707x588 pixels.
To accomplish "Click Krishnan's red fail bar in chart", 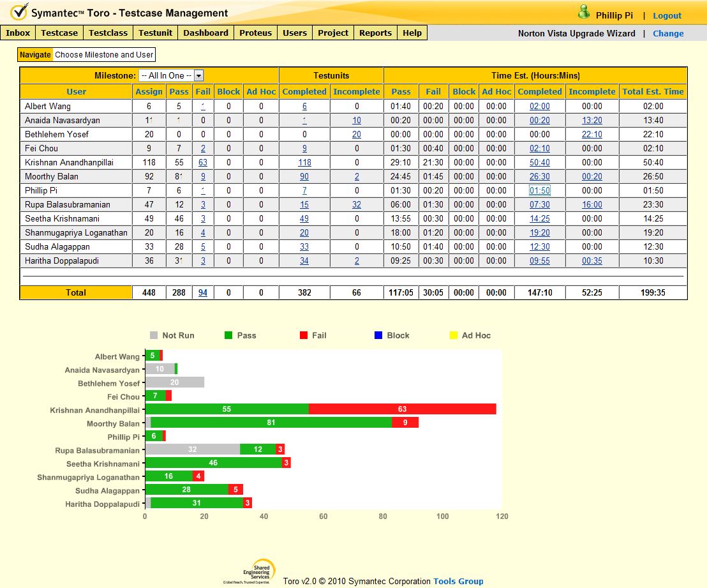I will click(402, 409).
